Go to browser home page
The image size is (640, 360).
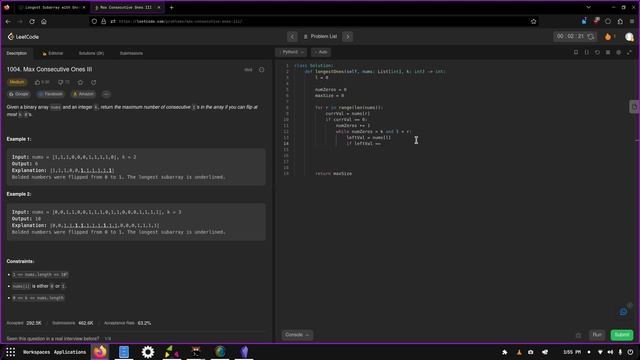click(x=44, y=21)
